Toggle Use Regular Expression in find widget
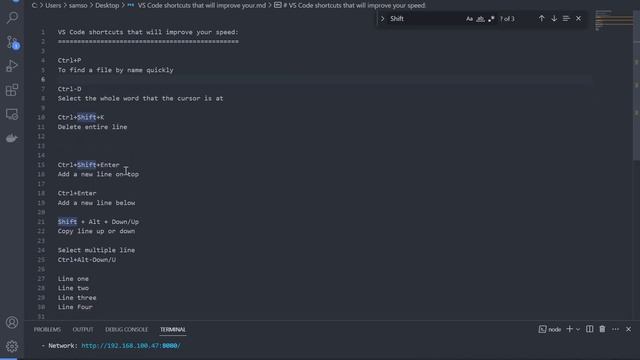This screenshot has height=360, width=640. (x=491, y=19)
